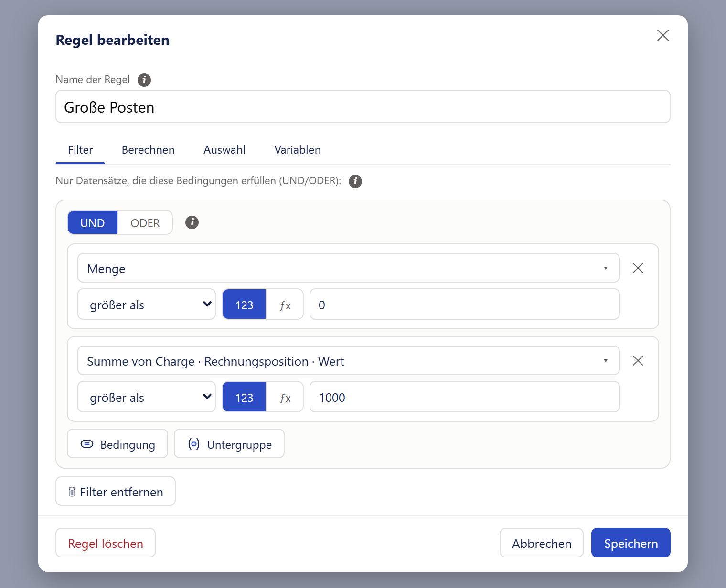Image resolution: width=726 pixels, height=588 pixels.
Task: Set Summe von Charge value type to fx
Action: (x=285, y=397)
